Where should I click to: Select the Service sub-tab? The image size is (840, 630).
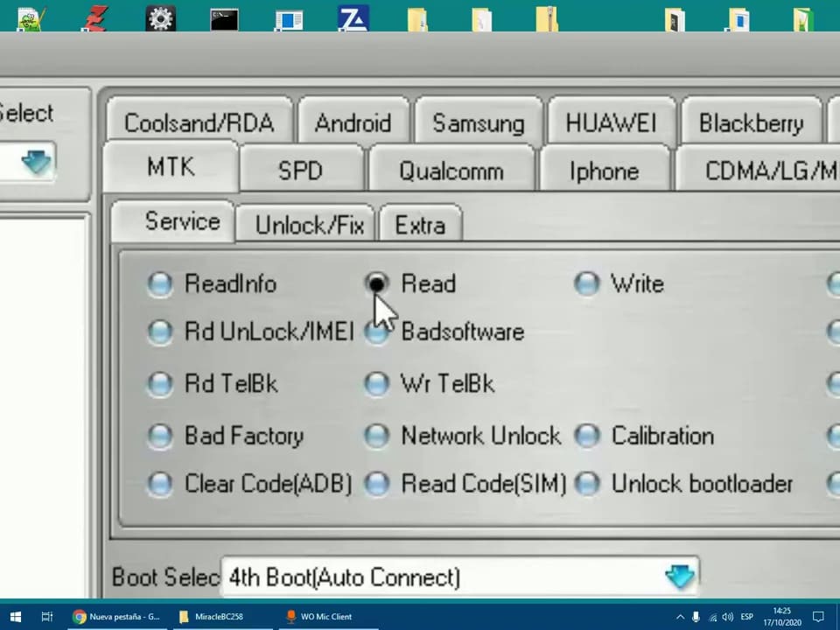[172, 221]
